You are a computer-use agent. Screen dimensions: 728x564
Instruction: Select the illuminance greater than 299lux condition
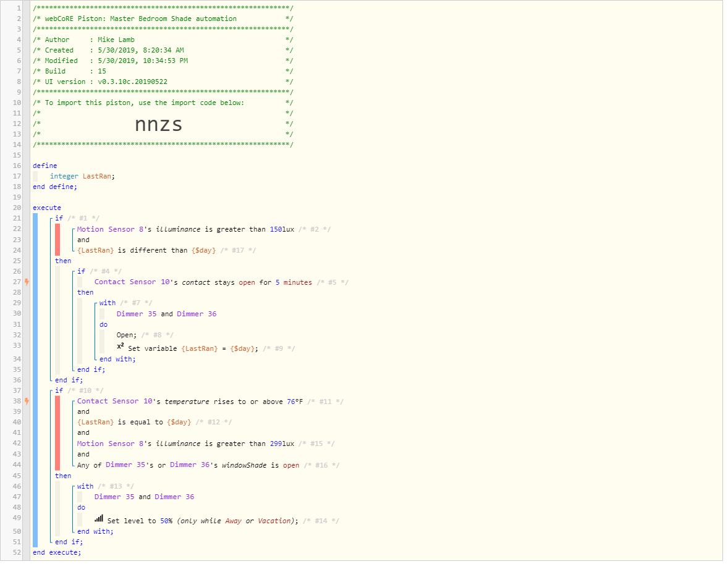tap(185, 444)
